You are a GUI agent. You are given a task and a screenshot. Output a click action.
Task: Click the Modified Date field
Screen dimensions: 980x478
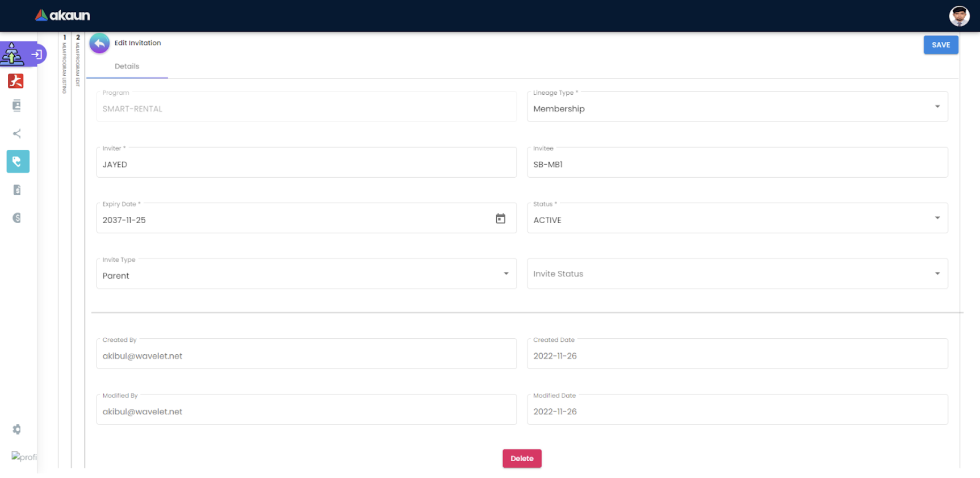tap(738, 409)
